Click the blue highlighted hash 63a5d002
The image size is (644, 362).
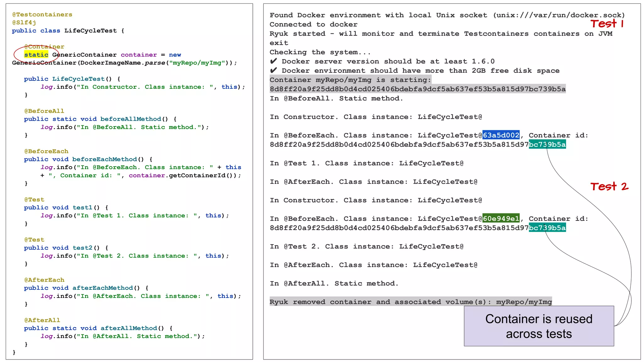click(501, 135)
